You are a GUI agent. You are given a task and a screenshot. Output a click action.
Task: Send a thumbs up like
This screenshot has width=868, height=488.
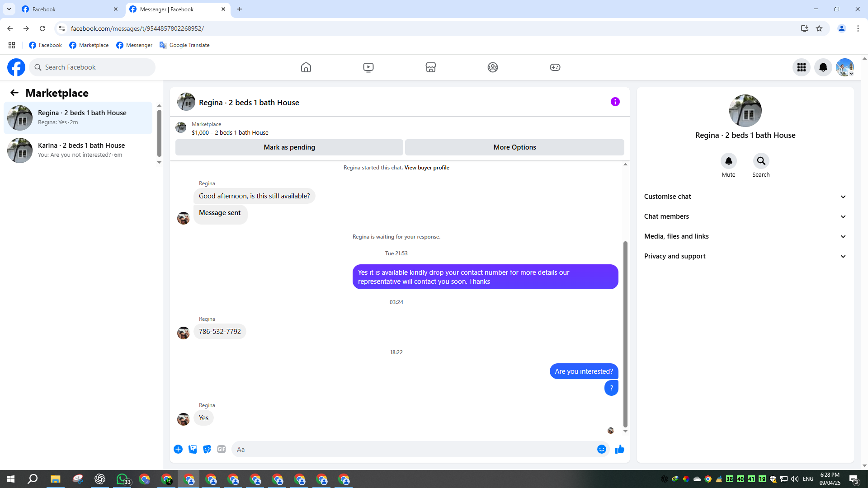(620, 449)
